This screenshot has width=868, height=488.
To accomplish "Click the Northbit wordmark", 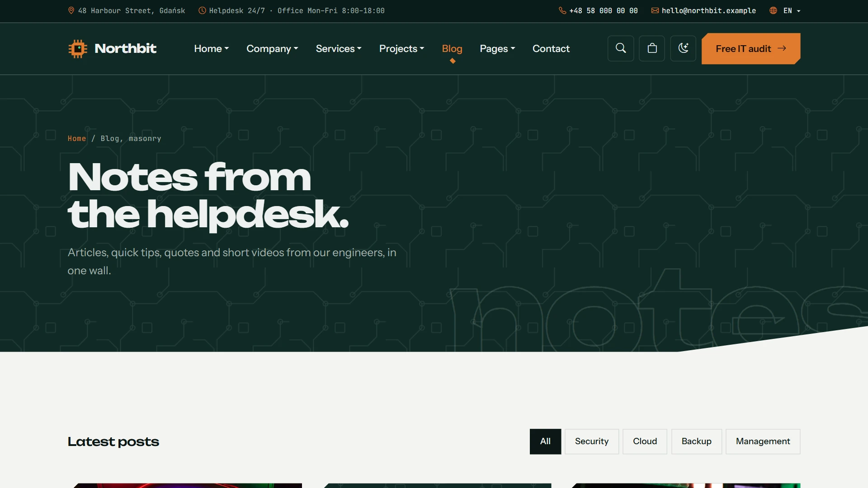I will (x=126, y=48).
